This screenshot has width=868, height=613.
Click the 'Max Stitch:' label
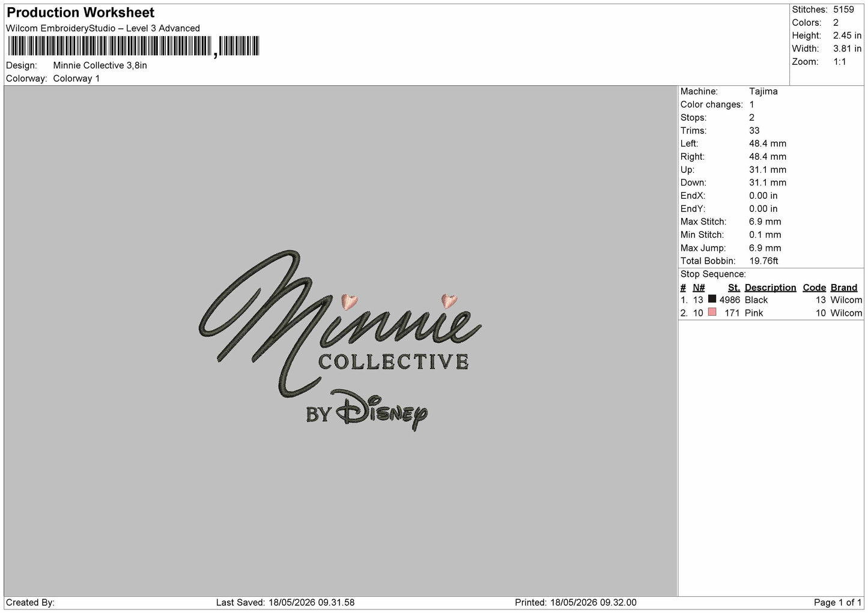click(703, 222)
